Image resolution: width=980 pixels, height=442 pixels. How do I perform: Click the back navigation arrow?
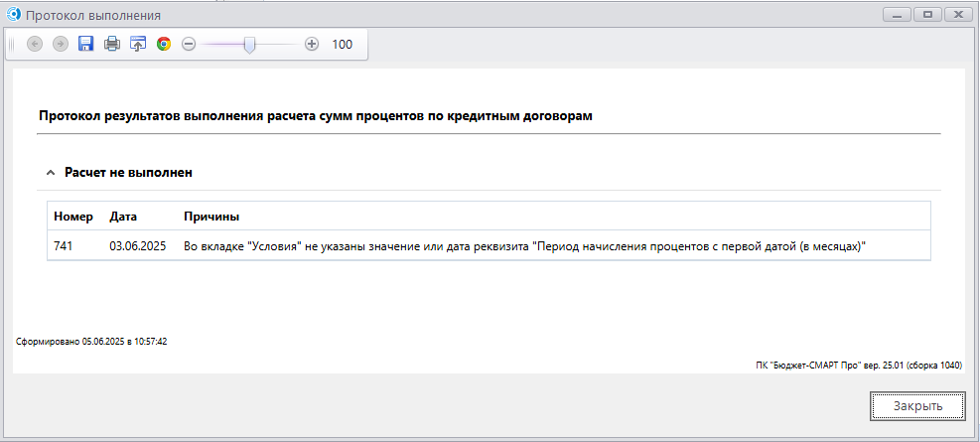tap(35, 44)
